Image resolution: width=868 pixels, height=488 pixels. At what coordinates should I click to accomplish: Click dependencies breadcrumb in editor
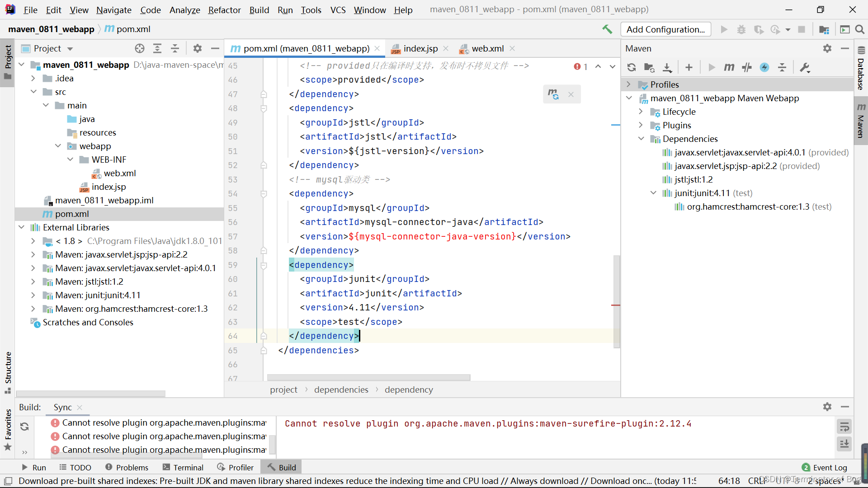pos(341,389)
